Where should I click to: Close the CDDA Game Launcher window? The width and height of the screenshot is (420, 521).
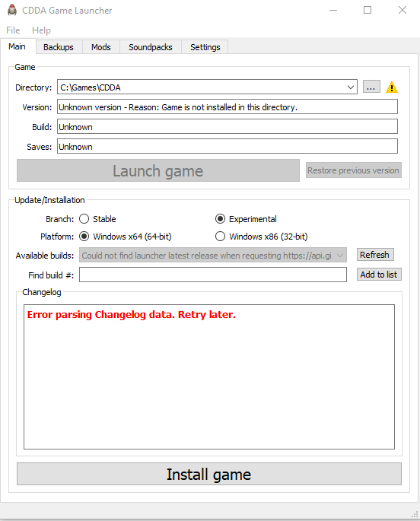[x=402, y=11]
